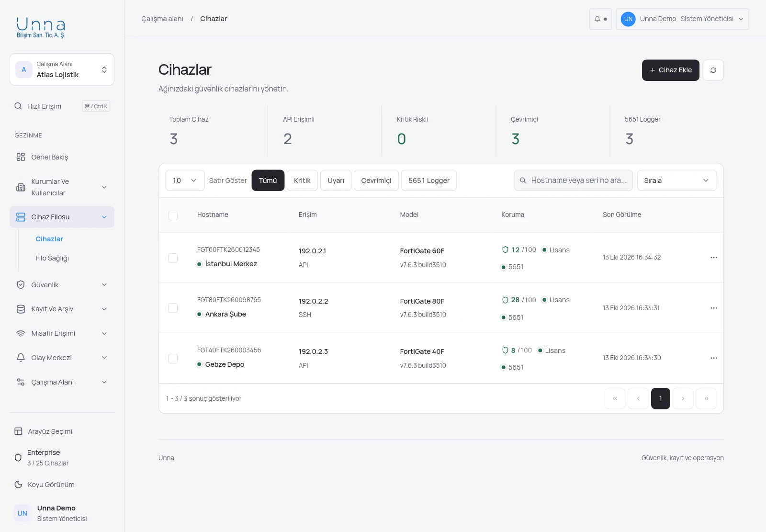Click the Misafir Erişimi wifi icon
The width and height of the screenshot is (766, 532).
(21, 334)
